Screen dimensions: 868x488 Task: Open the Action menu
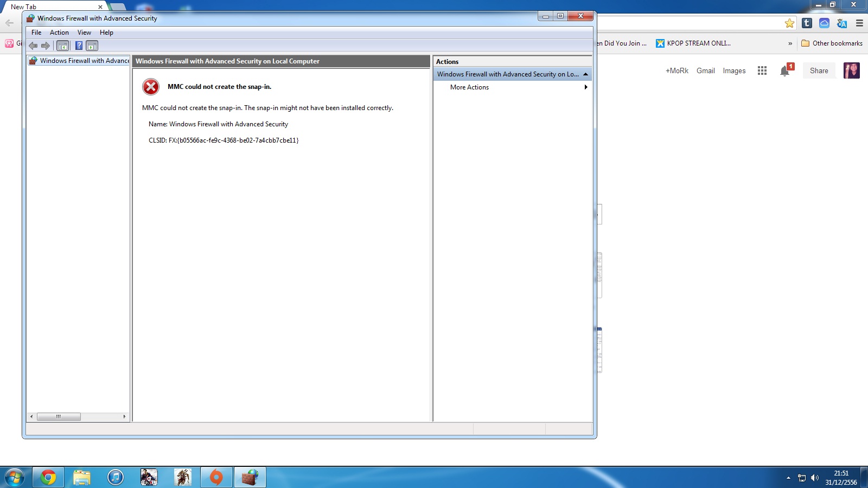(x=59, y=33)
